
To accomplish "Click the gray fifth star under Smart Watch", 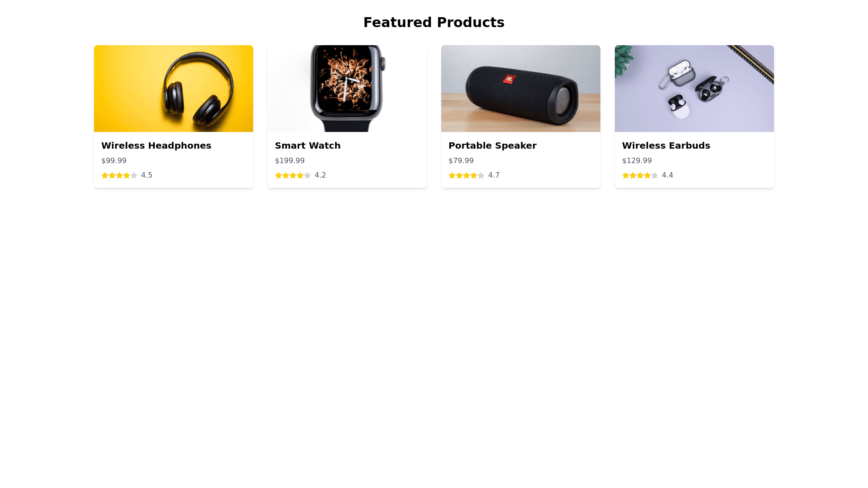I will [307, 175].
